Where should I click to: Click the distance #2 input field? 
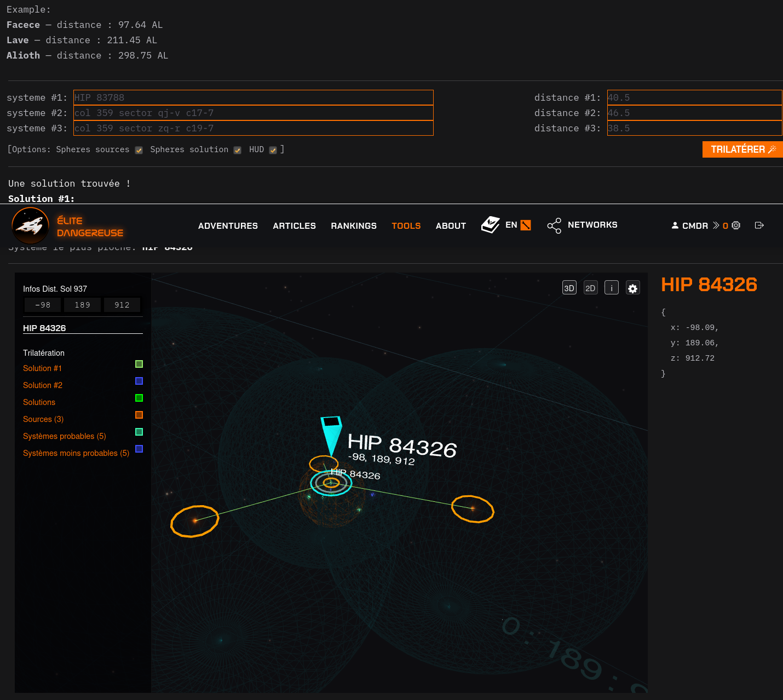tap(694, 113)
